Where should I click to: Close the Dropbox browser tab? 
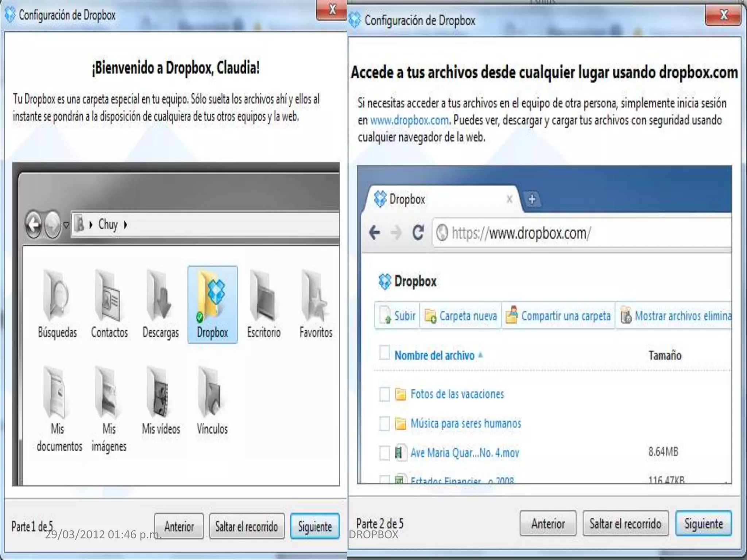pos(510,199)
